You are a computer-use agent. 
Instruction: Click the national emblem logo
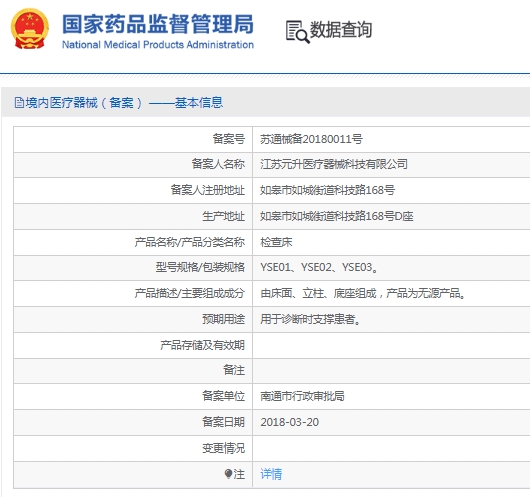[30, 29]
